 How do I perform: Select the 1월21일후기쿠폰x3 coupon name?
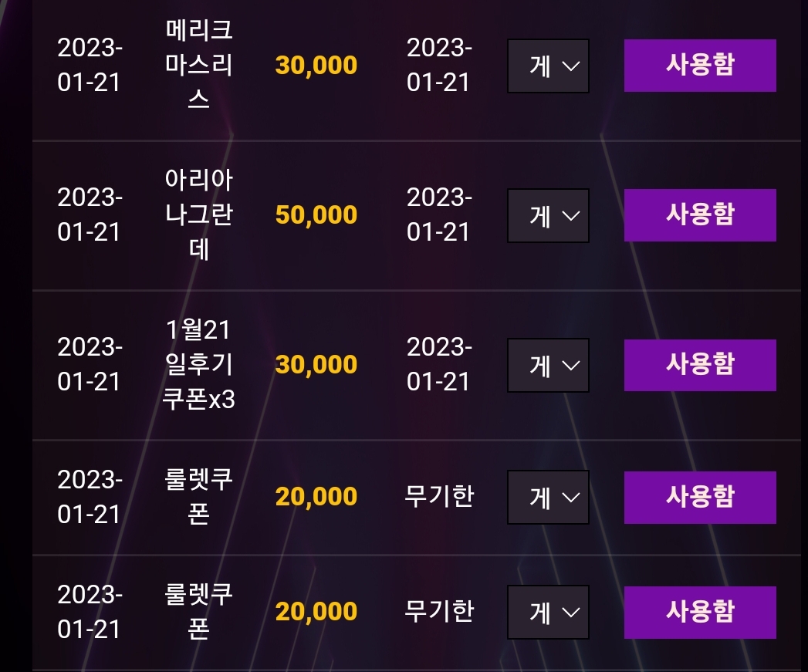tap(199, 364)
